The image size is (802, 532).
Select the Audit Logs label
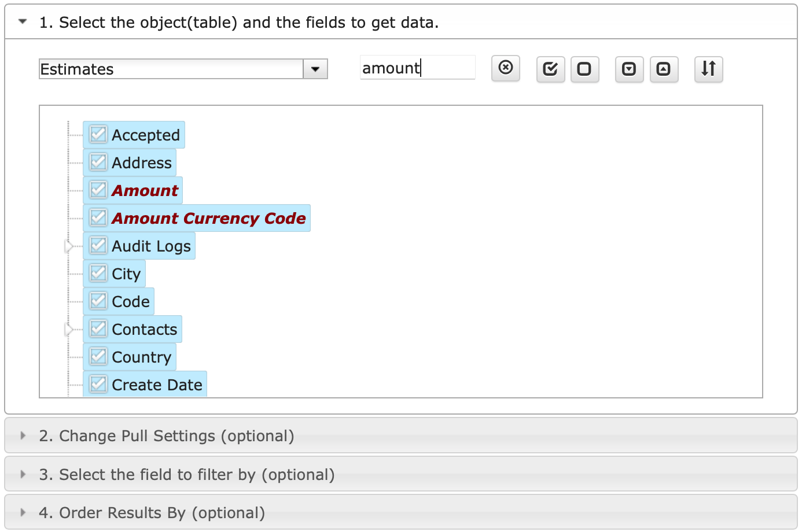pos(151,246)
